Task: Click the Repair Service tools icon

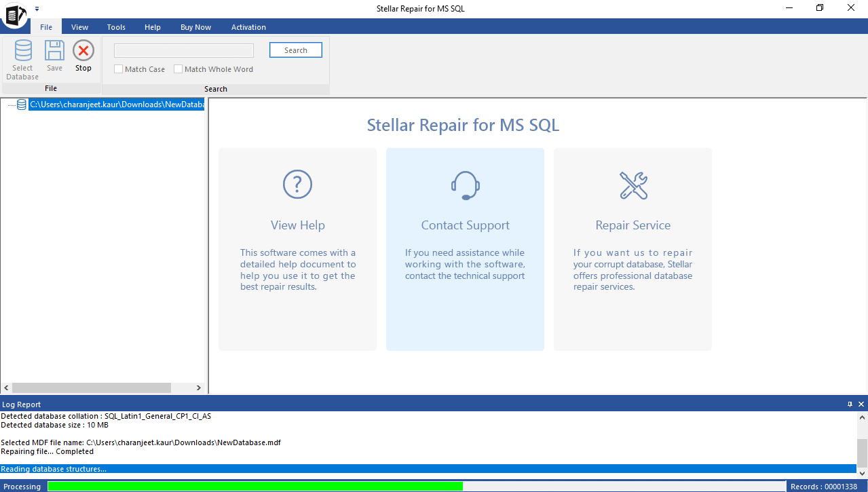Action: point(633,185)
